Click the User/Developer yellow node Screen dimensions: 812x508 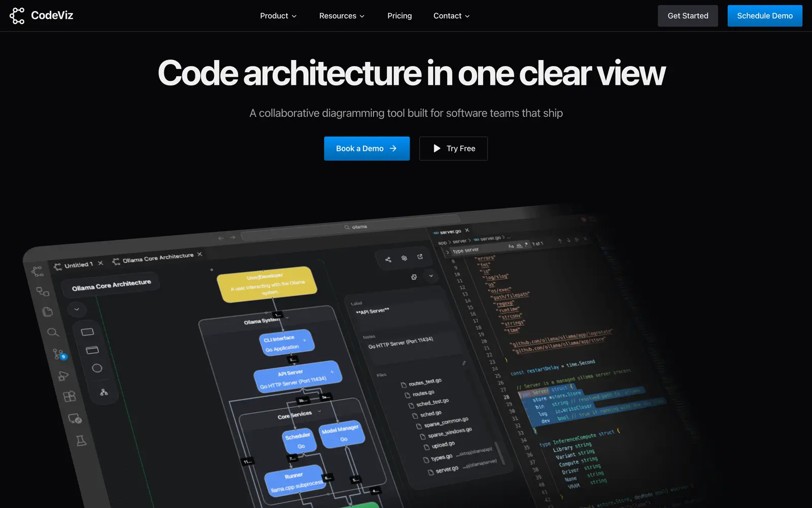[267, 284]
